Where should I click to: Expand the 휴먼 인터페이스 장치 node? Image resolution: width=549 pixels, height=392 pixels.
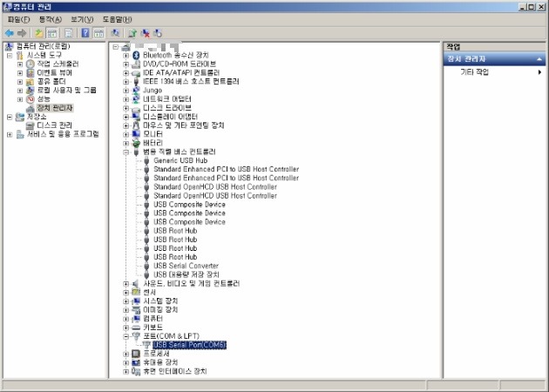point(125,371)
